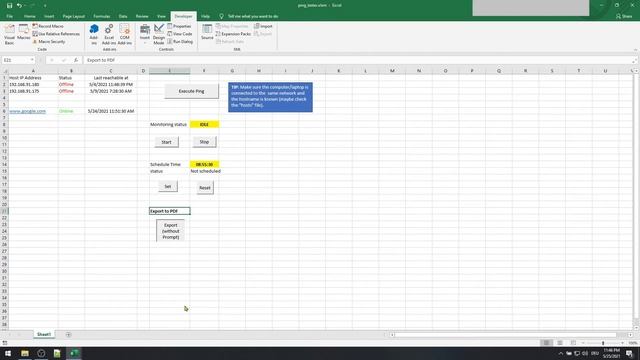This screenshot has height=360, width=640.
Task: Select the Sheet1 tab
Action: pyautogui.click(x=44, y=334)
